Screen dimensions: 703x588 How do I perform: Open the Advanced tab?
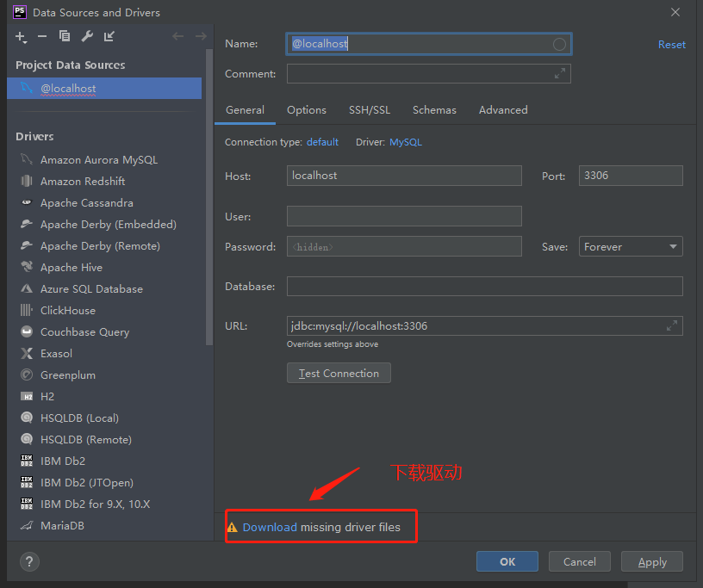click(503, 110)
